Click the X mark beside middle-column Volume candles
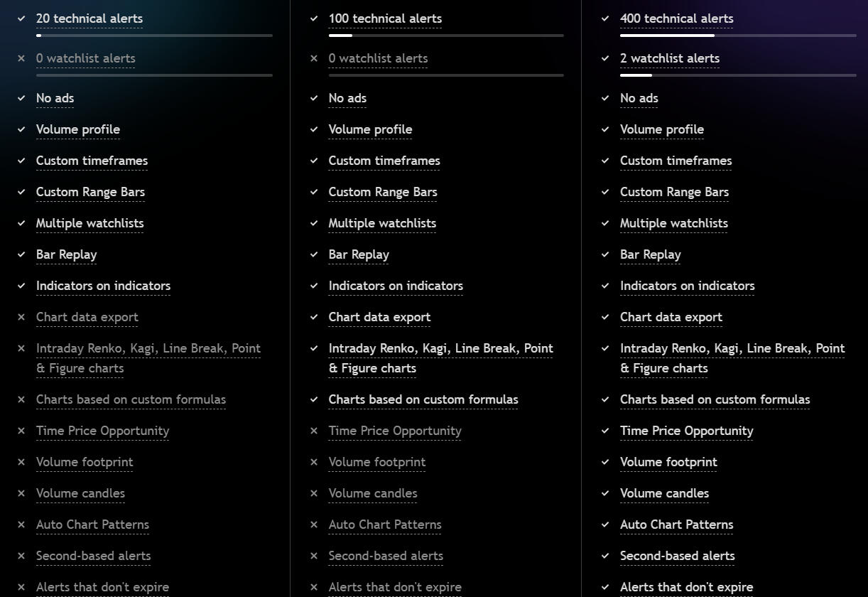The width and height of the screenshot is (868, 597). [x=314, y=493]
